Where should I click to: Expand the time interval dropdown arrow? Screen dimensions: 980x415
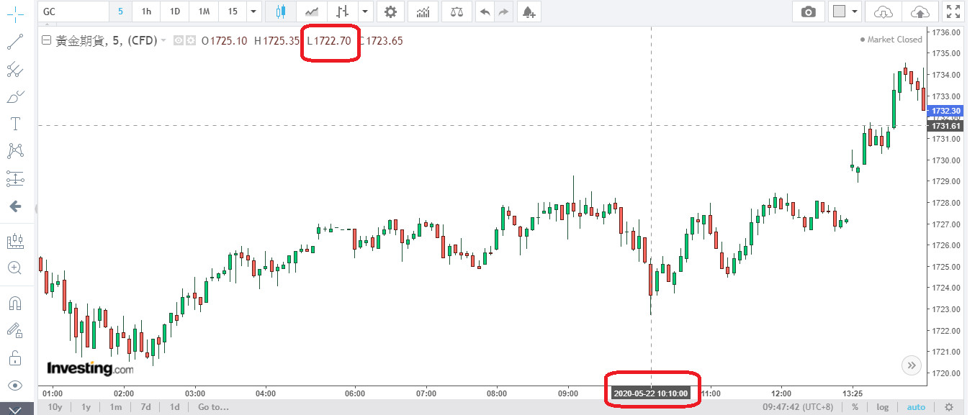[252, 12]
